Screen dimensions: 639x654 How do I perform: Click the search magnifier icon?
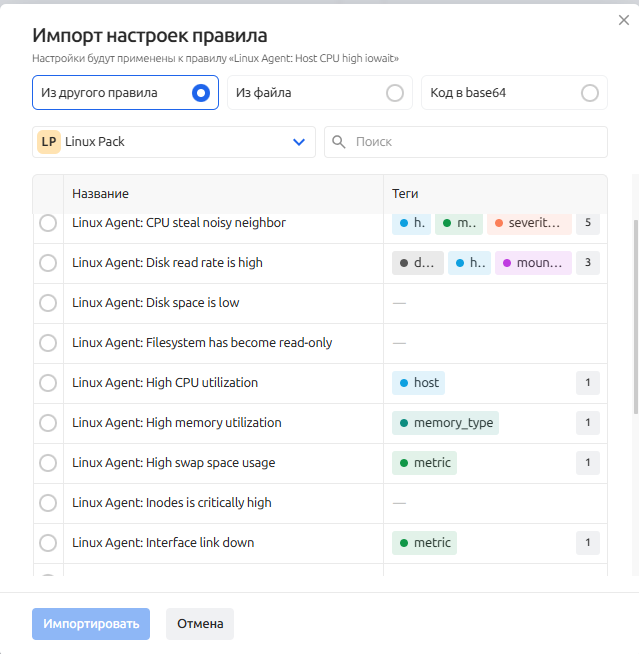(339, 142)
